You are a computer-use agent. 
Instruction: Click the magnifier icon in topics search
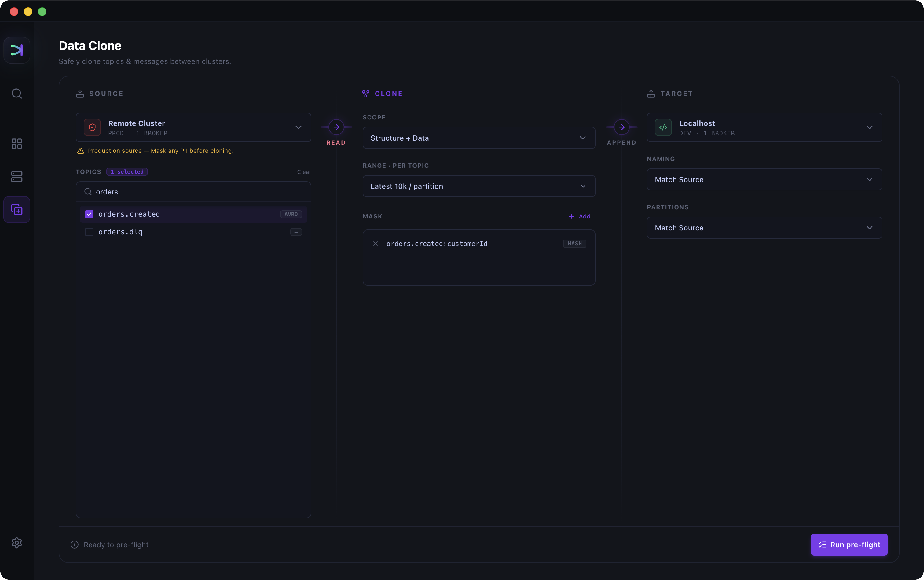click(x=88, y=192)
